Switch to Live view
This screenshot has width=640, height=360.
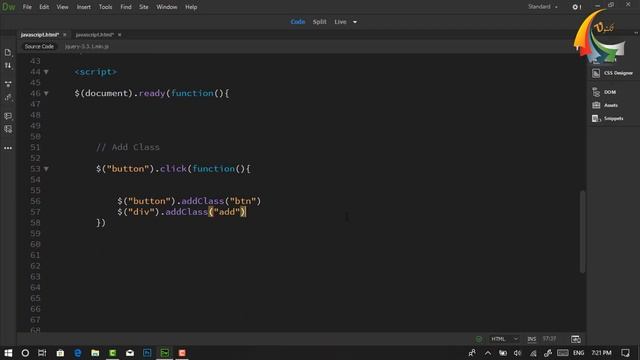tap(340, 22)
